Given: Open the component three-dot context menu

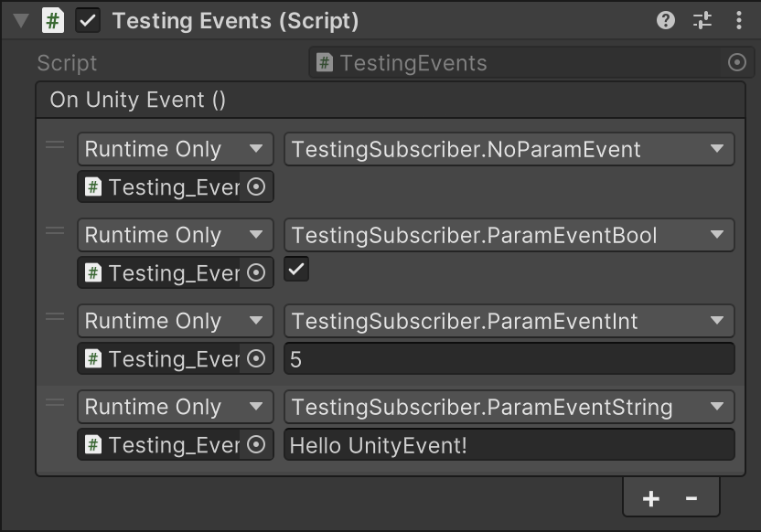Looking at the screenshot, I should point(738,20).
